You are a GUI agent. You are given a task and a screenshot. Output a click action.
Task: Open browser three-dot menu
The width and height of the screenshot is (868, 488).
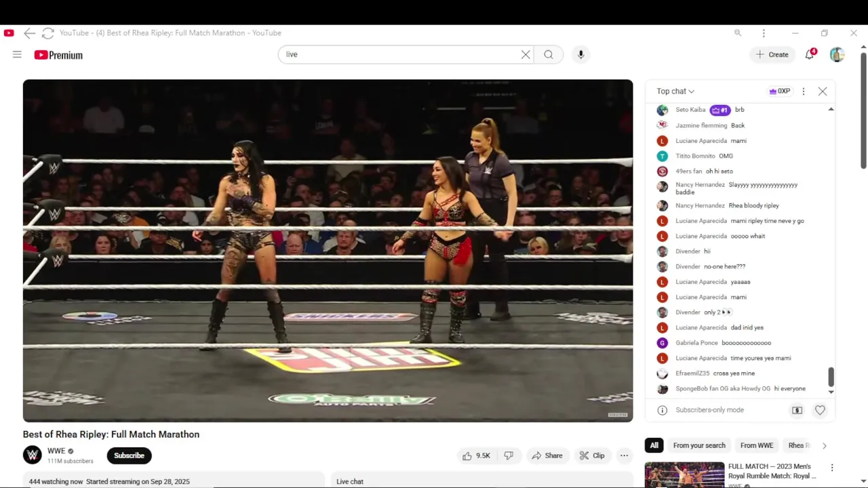tap(764, 33)
